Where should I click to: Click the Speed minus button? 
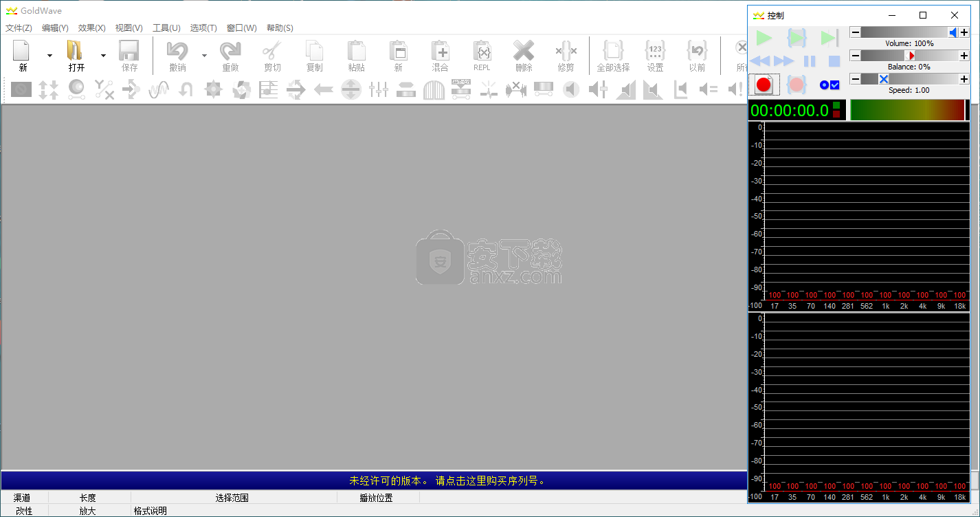click(856, 79)
